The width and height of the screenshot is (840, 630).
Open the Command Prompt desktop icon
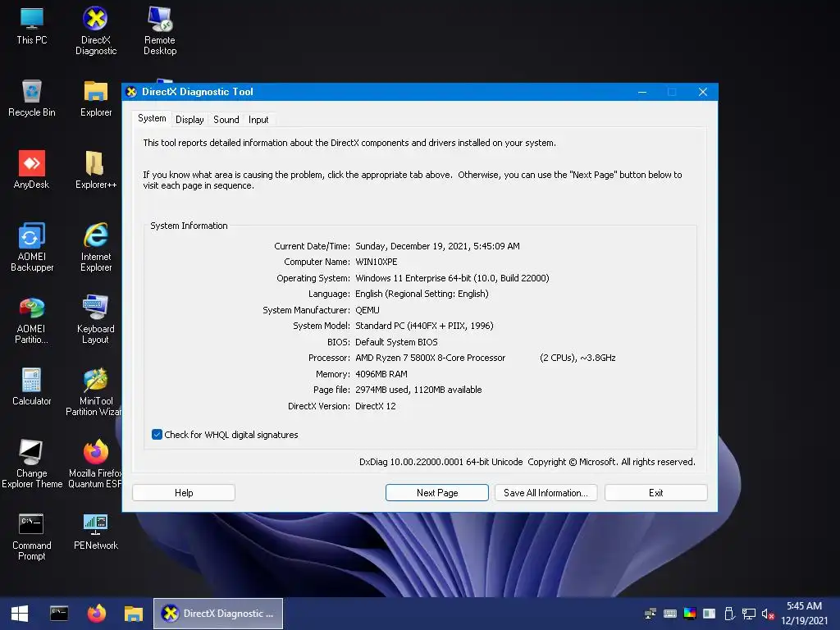[32, 536]
